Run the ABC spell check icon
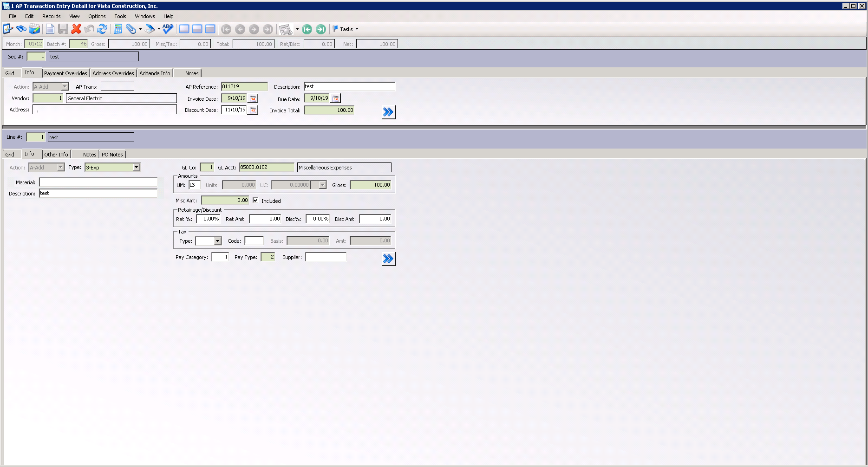 (x=168, y=29)
